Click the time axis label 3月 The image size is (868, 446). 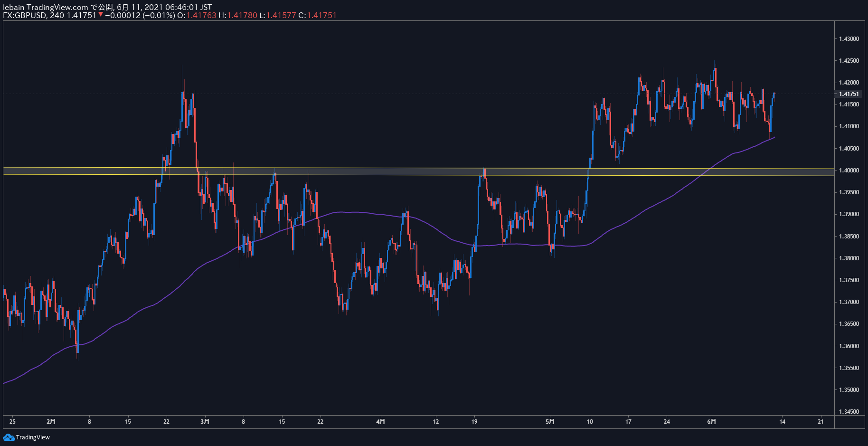pyautogui.click(x=205, y=421)
